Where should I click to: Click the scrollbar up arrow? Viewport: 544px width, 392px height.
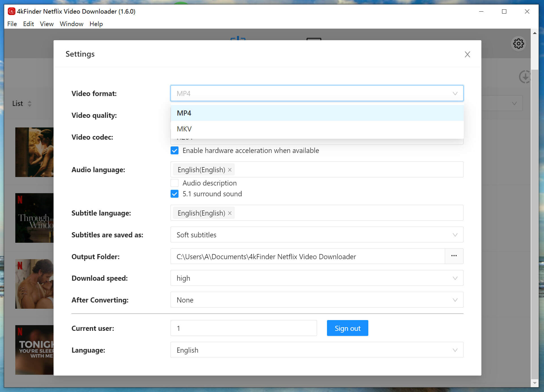coord(534,33)
